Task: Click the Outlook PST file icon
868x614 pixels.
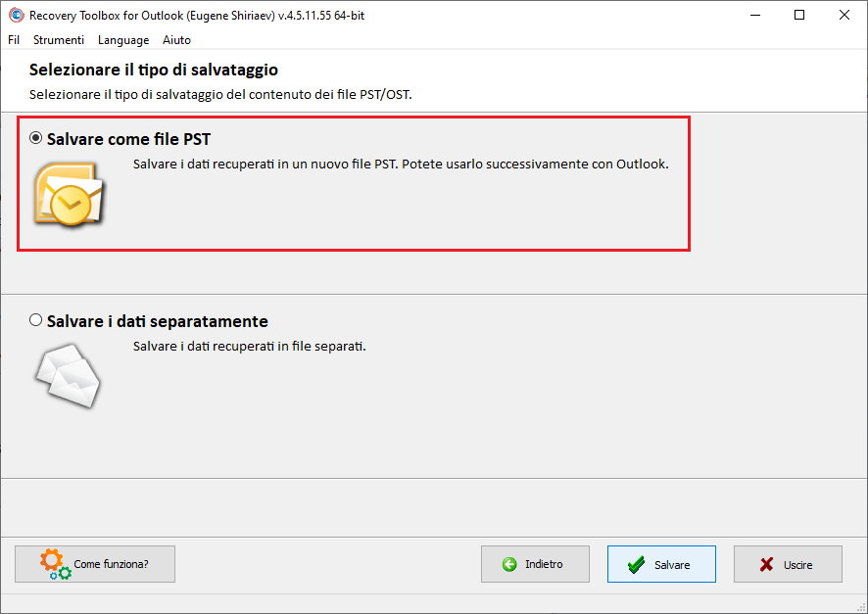Action: 69,194
